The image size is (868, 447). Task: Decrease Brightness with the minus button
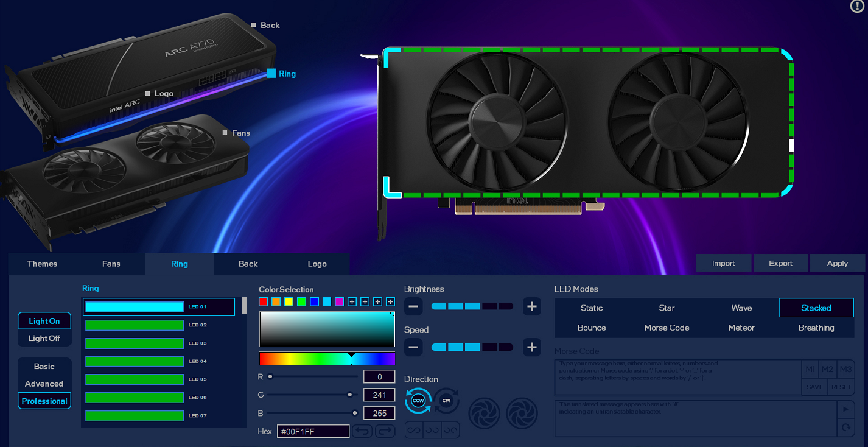(413, 306)
